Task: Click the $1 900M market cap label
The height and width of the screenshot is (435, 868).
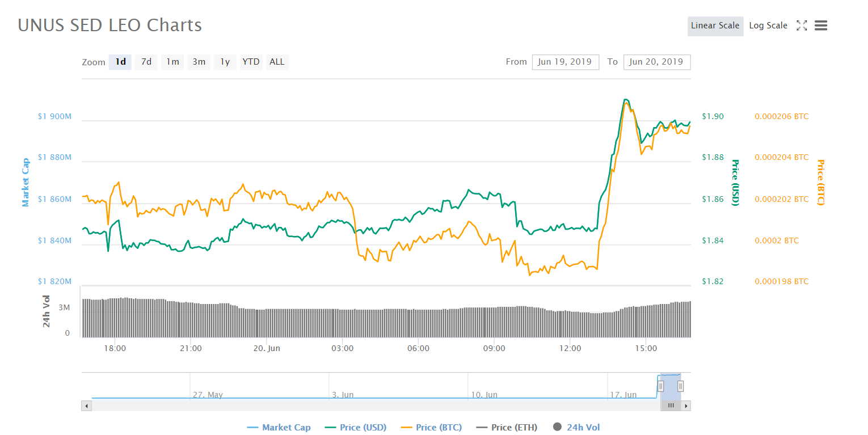Action: (x=54, y=116)
